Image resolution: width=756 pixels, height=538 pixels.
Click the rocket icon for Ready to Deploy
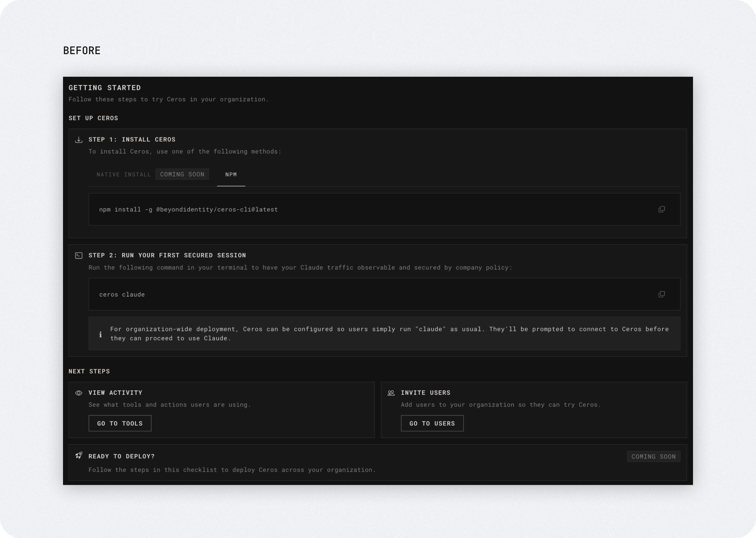[78, 455]
